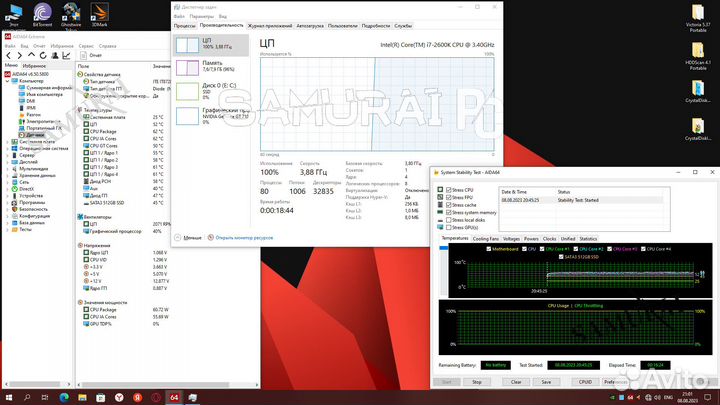Click AIDA64 horizontal scrollbar in sensor panel
Viewport: 720px width, 405px height.
point(155,385)
